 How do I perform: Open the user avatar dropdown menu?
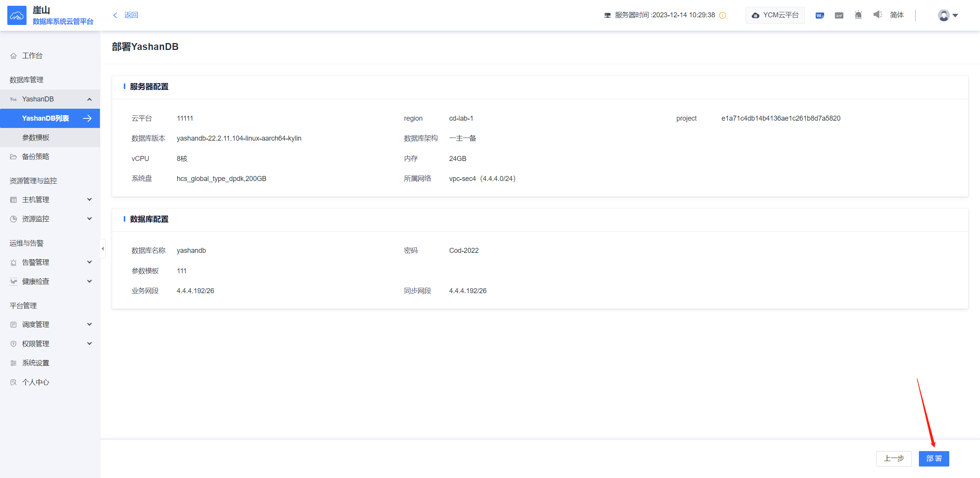click(948, 15)
